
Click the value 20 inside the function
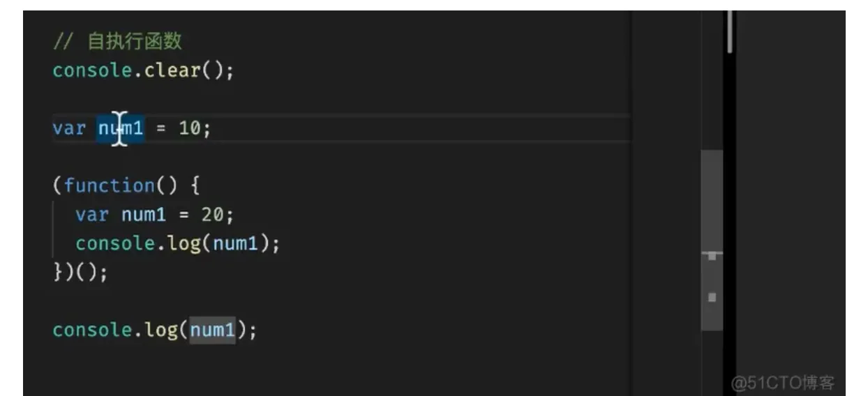click(x=213, y=215)
